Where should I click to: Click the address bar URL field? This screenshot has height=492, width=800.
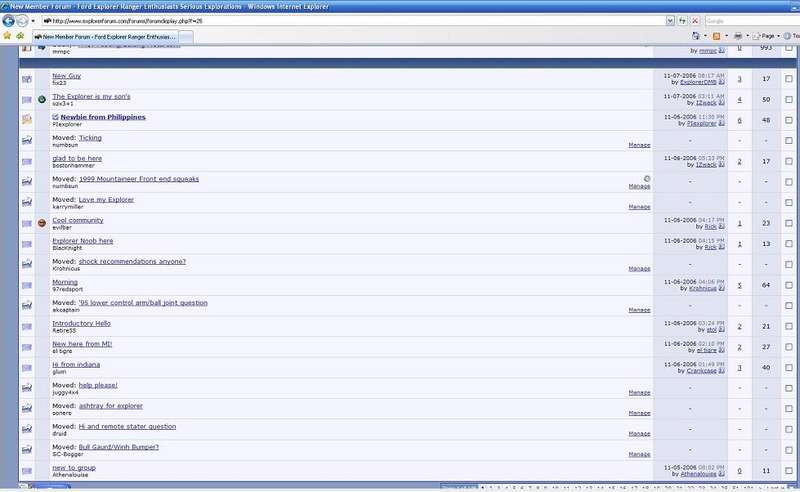pos(354,21)
